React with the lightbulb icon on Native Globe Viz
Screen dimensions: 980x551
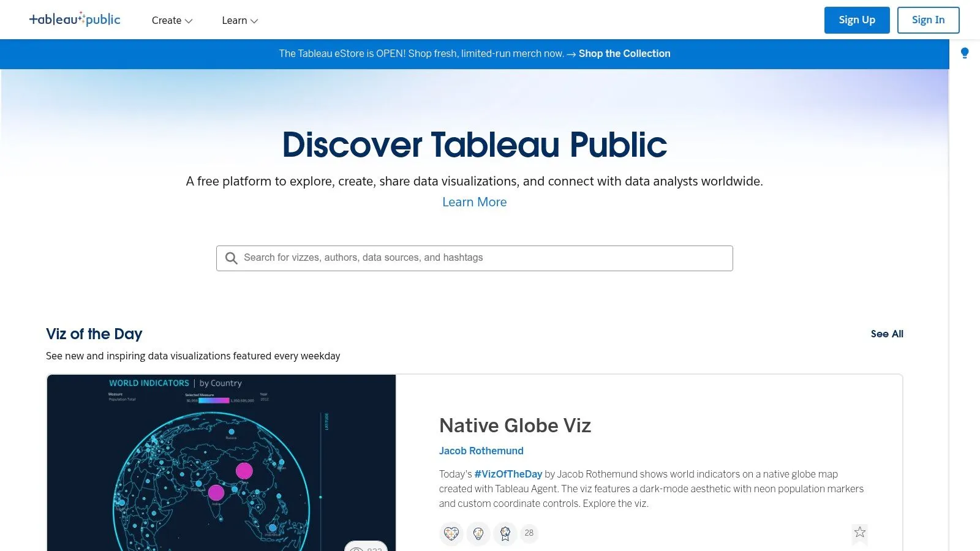(478, 533)
